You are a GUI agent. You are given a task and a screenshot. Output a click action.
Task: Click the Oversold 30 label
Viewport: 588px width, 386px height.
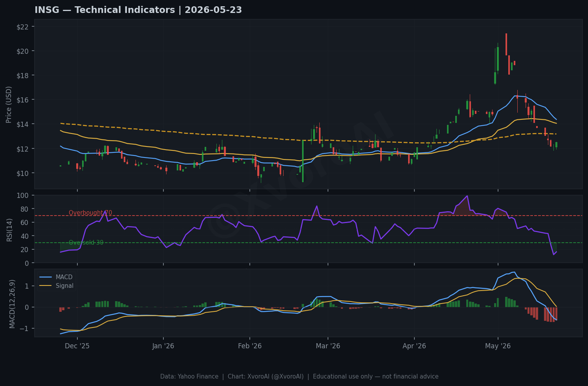pyautogui.click(x=86, y=243)
